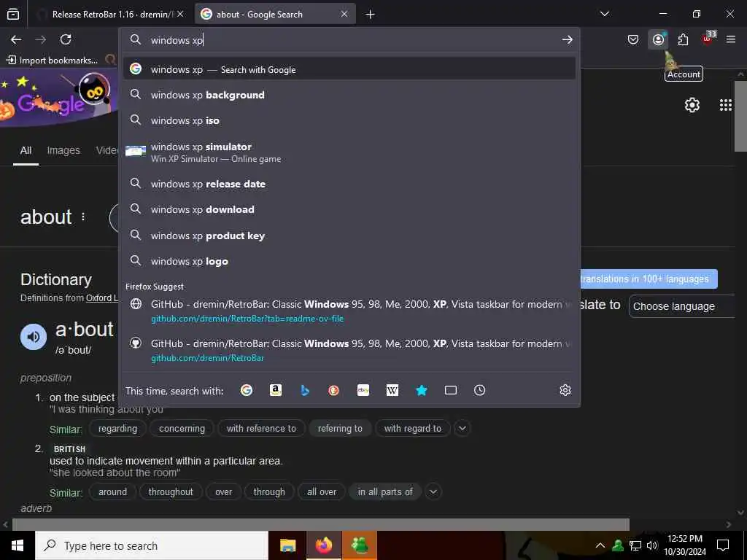Open the clock showing 12:52 PM
This screenshot has width=747, height=560.
pyautogui.click(x=684, y=545)
